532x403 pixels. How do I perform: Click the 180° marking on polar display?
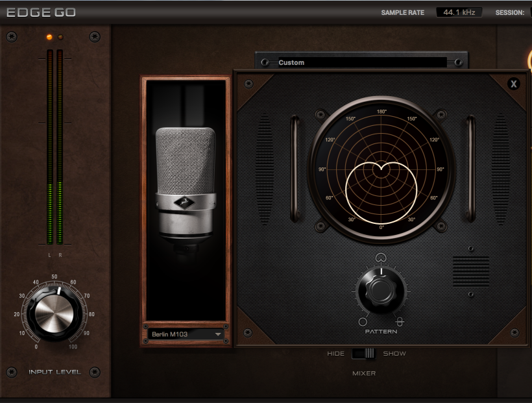pos(381,112)
